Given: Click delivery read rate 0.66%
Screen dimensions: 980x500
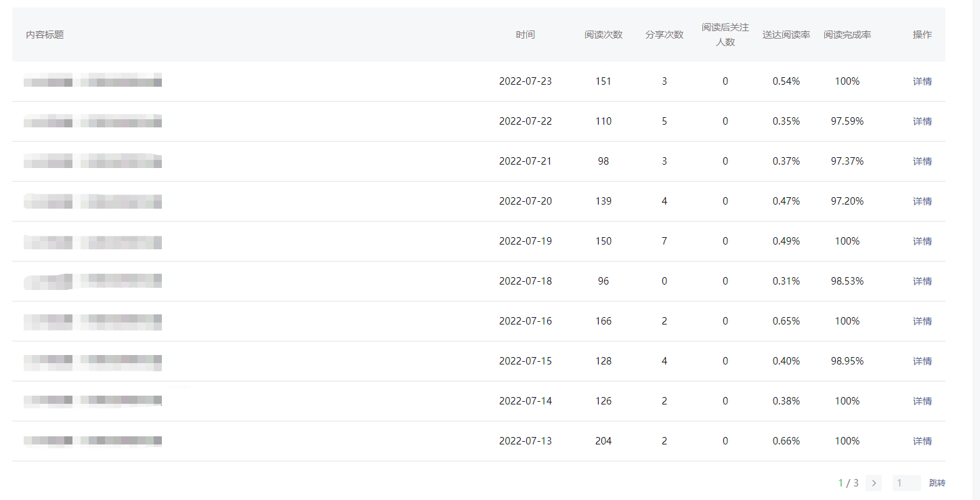Looking at the screenshot, I should [x=786, y=441].
